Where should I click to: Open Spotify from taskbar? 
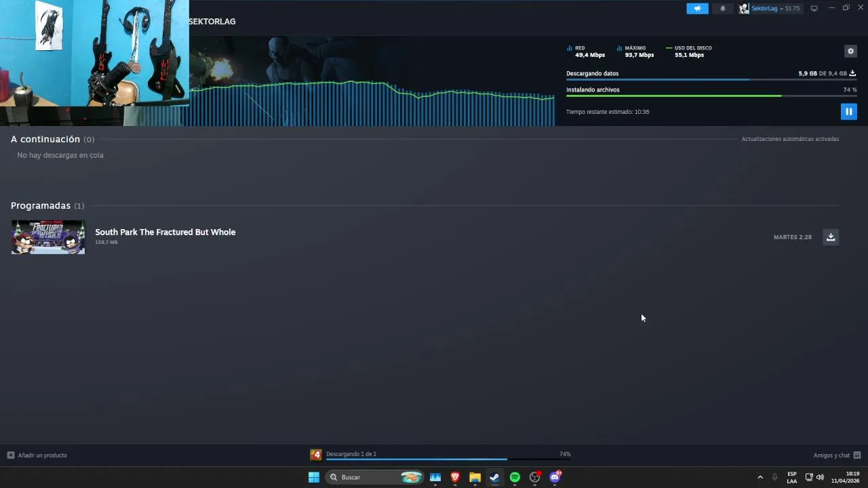pyautogui.click(x=515, y=477)
